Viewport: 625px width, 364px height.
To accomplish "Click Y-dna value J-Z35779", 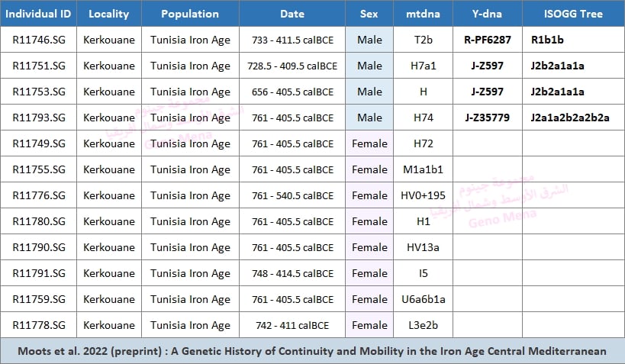I will pyautogui.click(x=487, y=118).
